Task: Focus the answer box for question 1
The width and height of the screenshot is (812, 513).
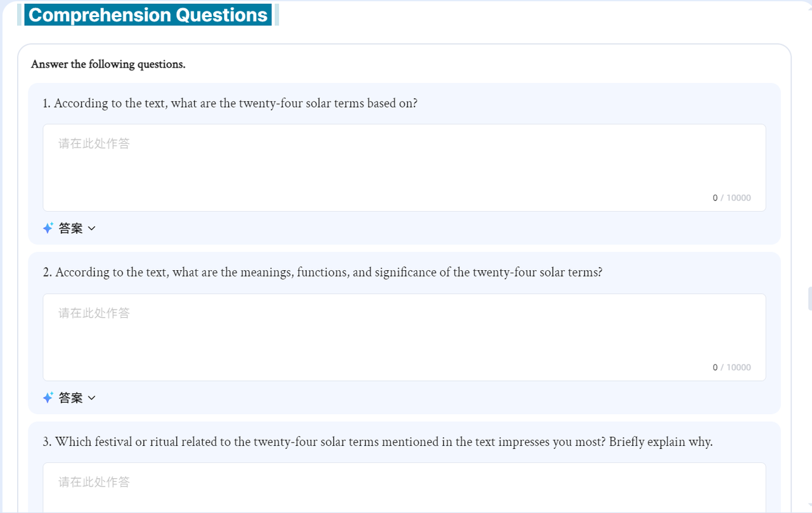Action: pos(404,167)
